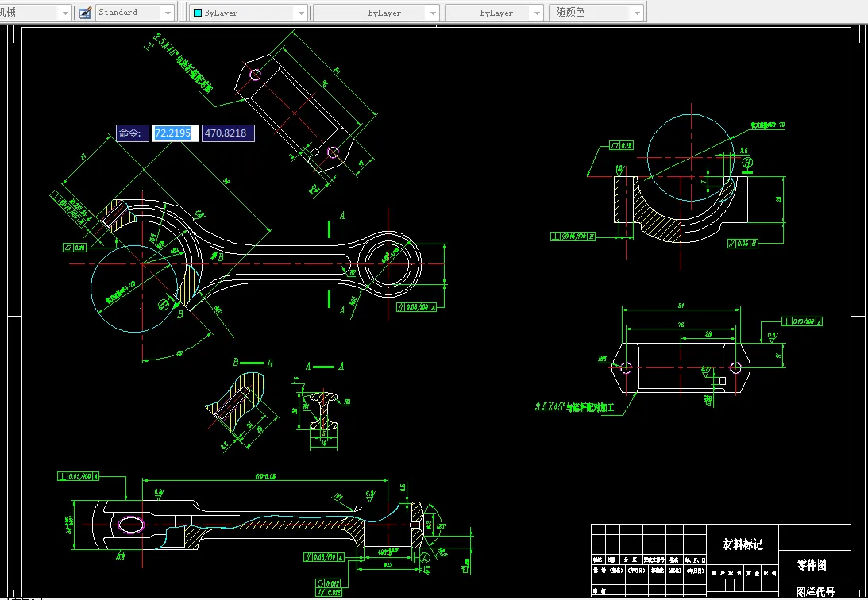Open the ByLayer lineweight dropdown beside 随颜色
This screenshot has height=600, width=868.
[x=494, y=13]
